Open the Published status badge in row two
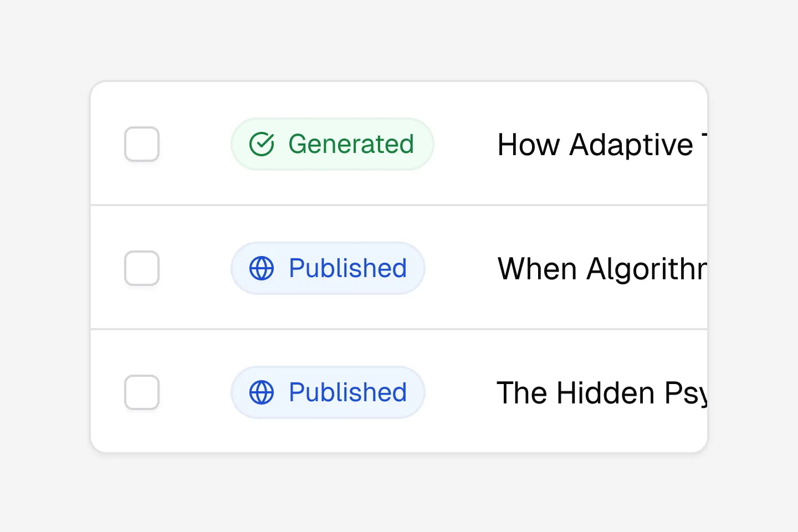Viewport: 798px width, 532px height. pos(328,268)
